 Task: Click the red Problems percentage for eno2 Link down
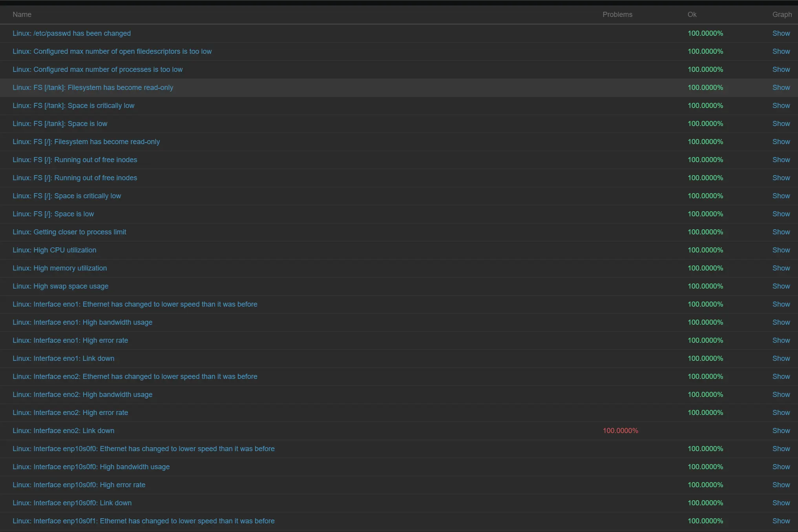point(620,430)
